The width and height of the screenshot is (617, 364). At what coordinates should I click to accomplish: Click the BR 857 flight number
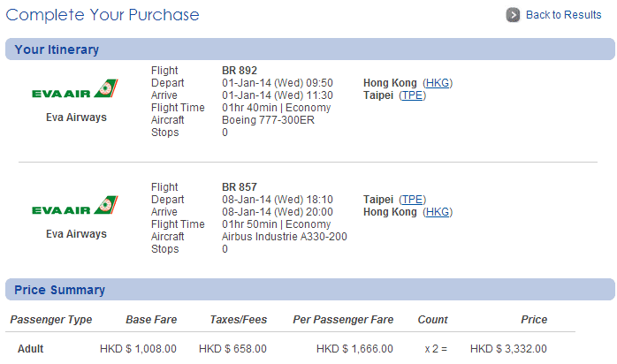point(239,187)
